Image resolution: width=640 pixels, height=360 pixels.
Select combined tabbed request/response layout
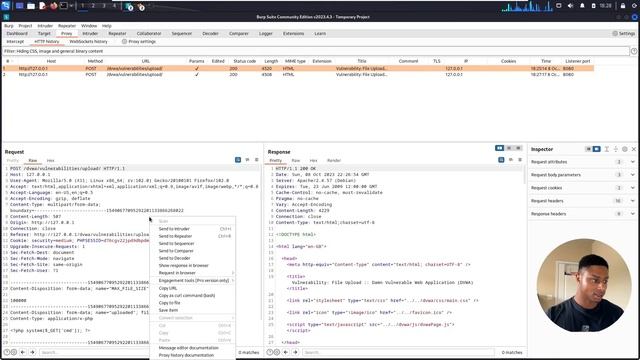pyautogui.click(x=518, y=148)
